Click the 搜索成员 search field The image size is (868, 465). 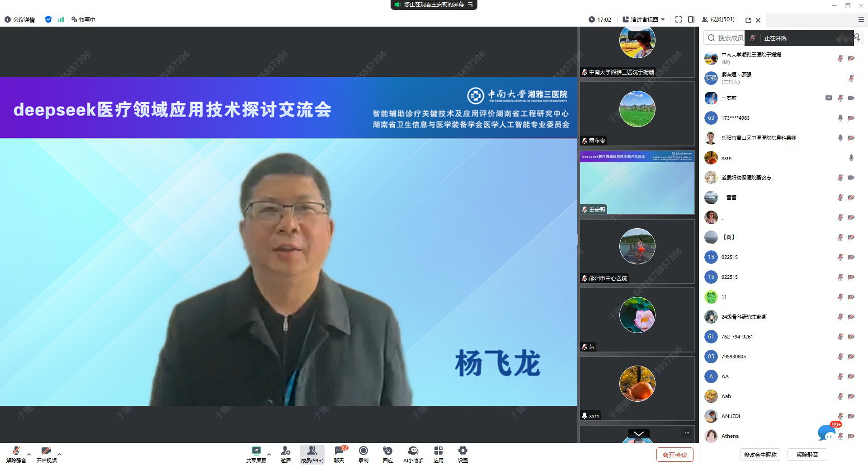724,38
